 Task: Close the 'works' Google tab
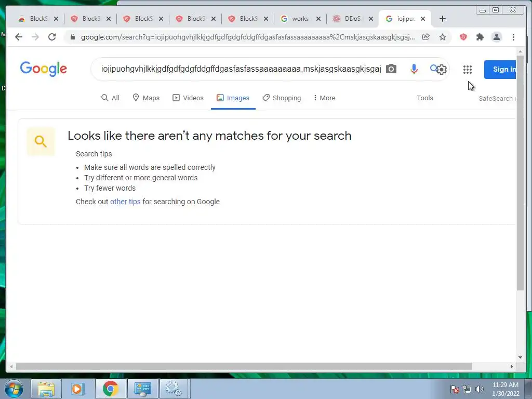[318, 19]
